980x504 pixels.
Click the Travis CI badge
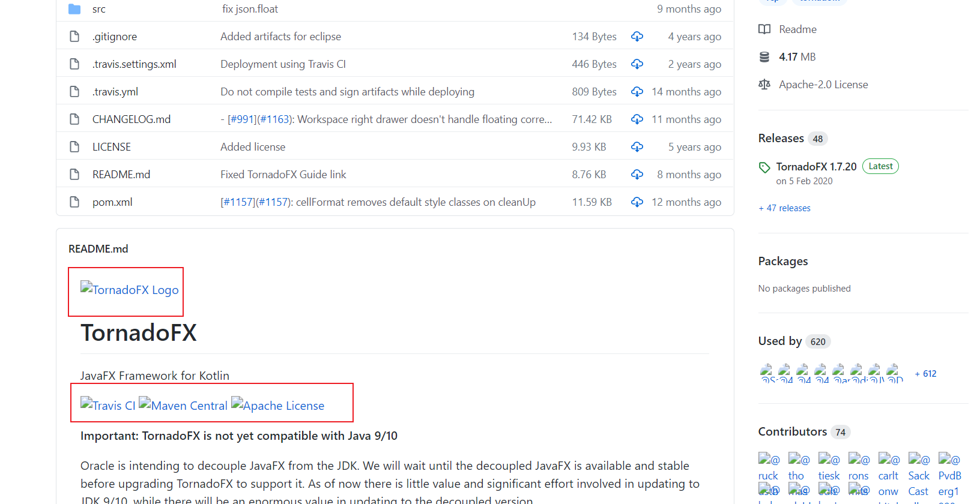point(108,405)
